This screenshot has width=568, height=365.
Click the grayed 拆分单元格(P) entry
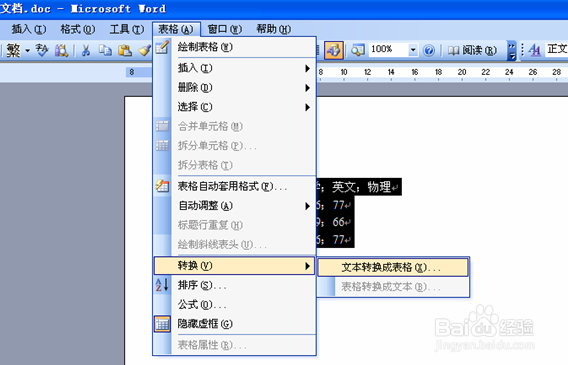234,146
